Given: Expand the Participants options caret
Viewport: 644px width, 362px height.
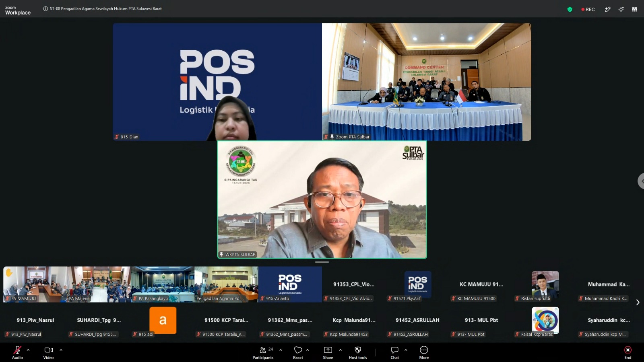Looking at the screenshot, I should [281, 350].
